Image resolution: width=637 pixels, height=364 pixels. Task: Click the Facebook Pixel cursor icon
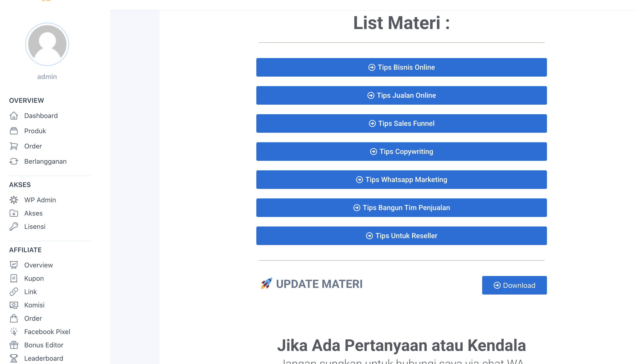point(14,332)
